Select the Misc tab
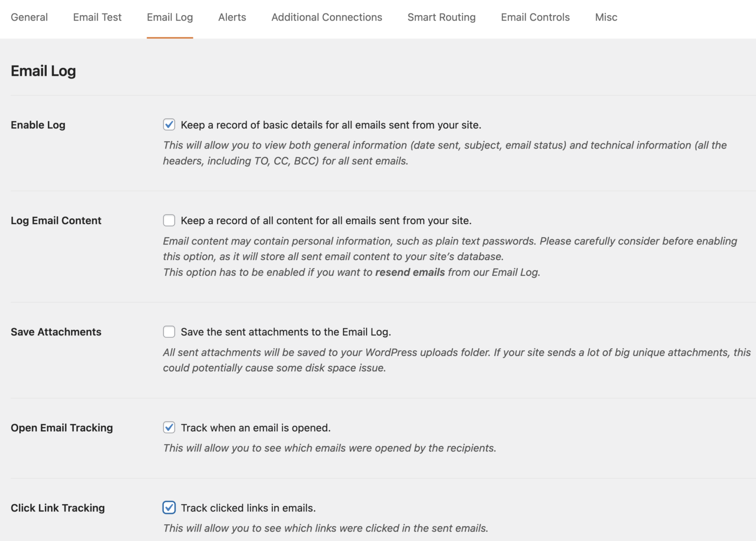Screen dimensions: 756x541 (606, 17)
